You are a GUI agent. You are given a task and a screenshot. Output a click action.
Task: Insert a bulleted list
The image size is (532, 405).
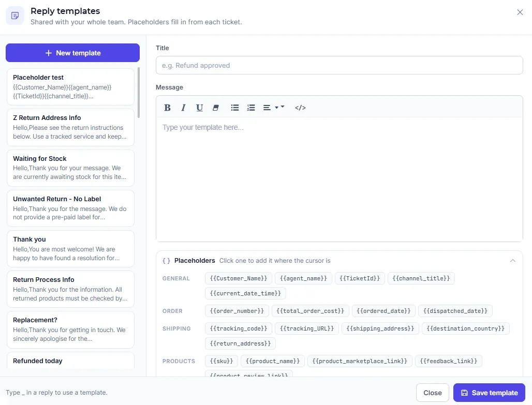click(235, 108)
